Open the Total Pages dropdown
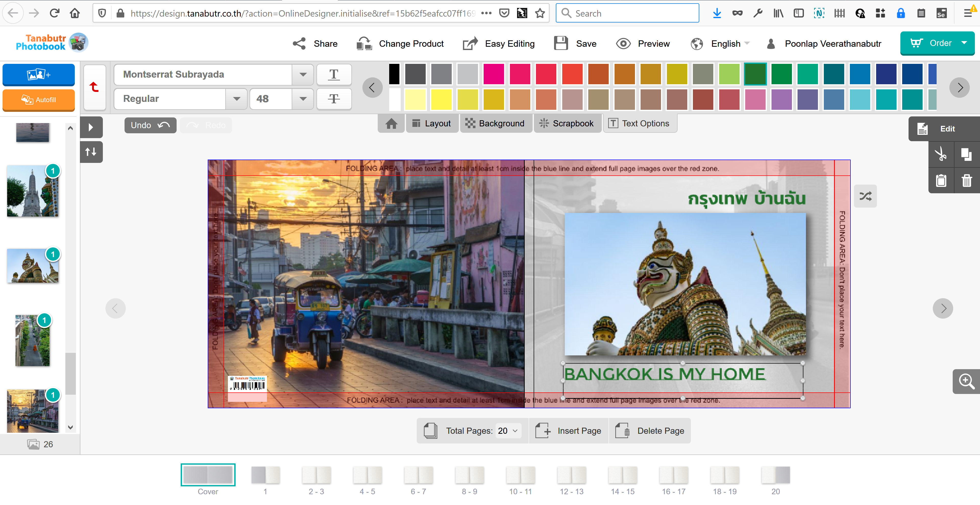Viewport: 980px width, 505px height. coord(508,431)
